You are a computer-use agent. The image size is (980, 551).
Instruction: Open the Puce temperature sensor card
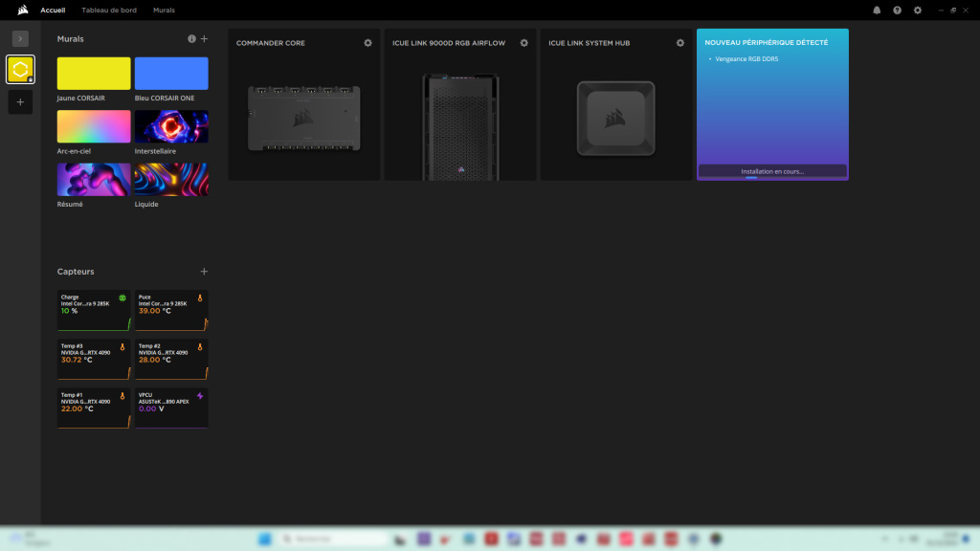click(x=171, y=311)
